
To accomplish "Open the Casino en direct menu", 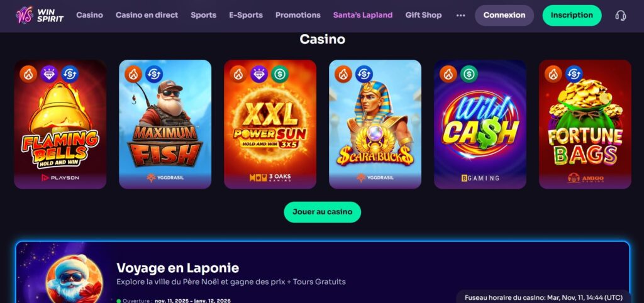I will pos(147,15).
